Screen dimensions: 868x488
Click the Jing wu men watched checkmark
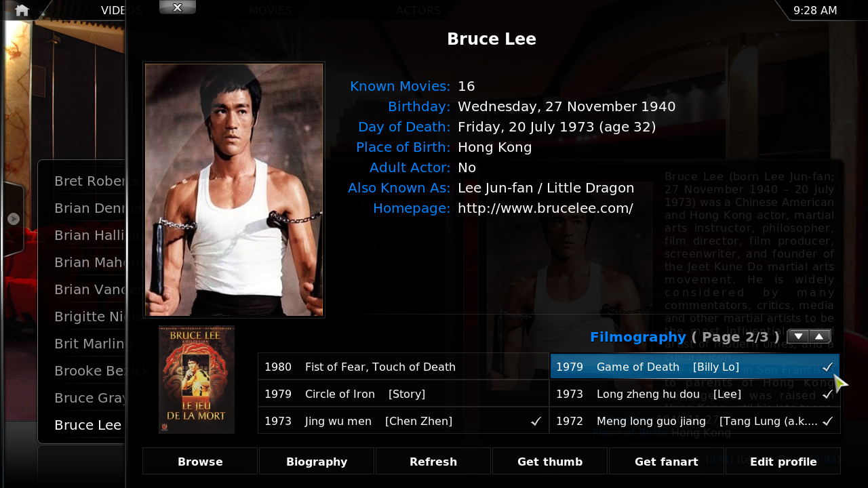coord(536,421)
